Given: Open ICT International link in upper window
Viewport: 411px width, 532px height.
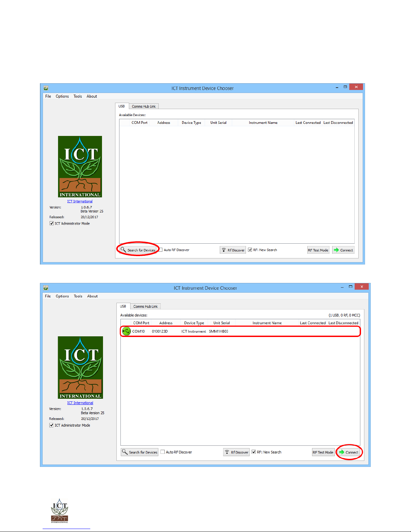Looking at the screenshot, I should (x=80, y=201).
